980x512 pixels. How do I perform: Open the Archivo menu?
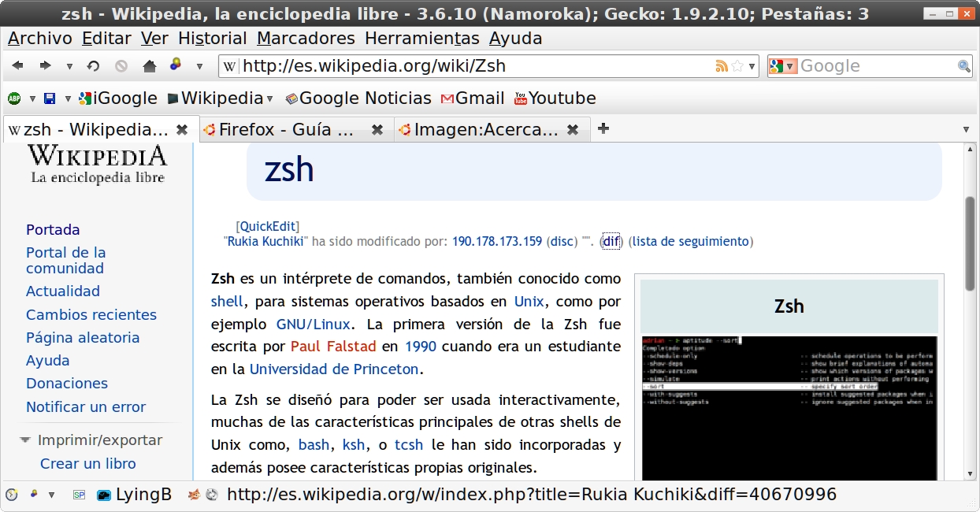click(x=40, y=38)
